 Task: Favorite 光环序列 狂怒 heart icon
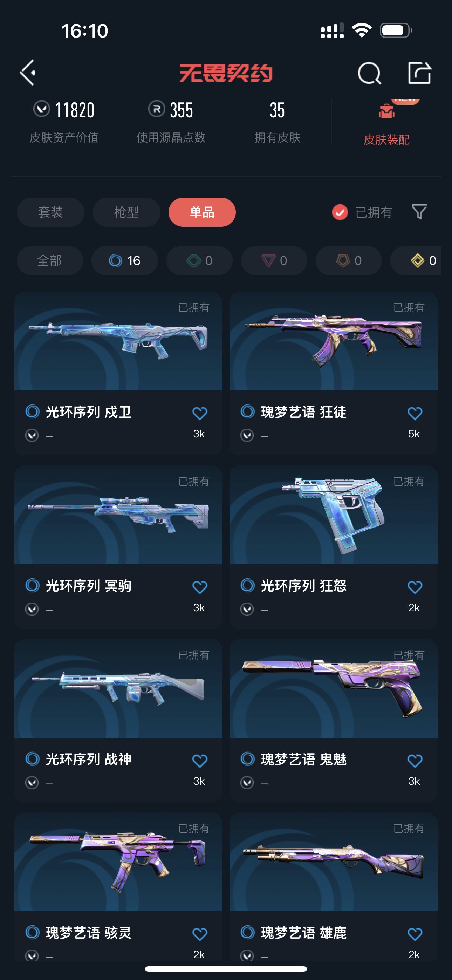415,587
